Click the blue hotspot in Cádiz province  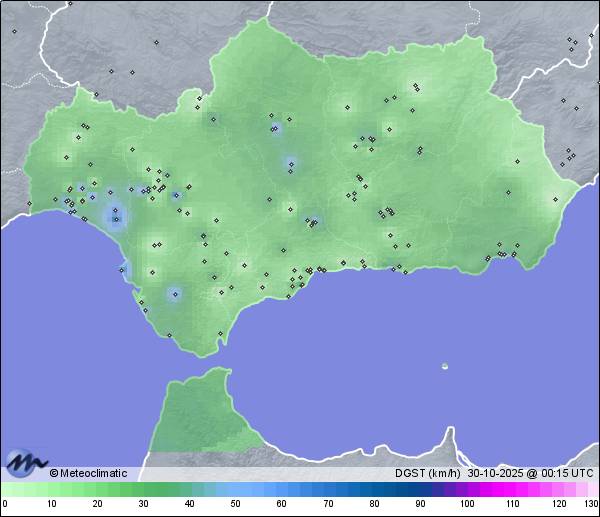(174, 294)
